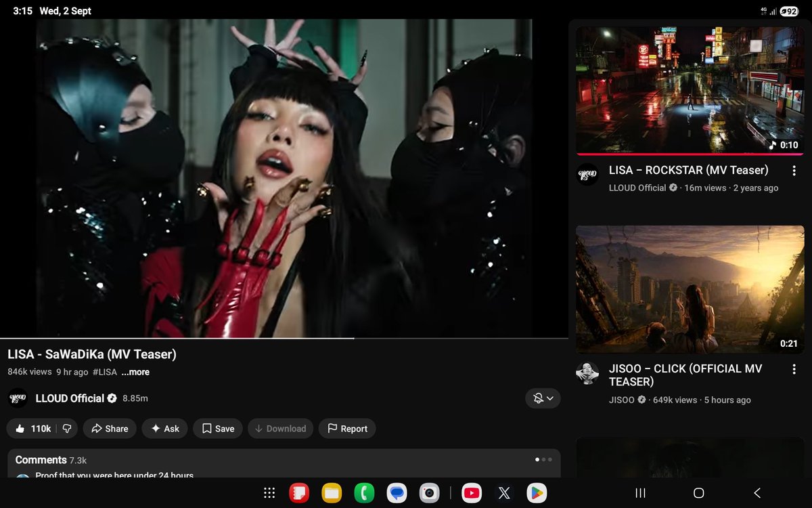Save the video to a playlist
812x508 pixels.
point(218,429)
